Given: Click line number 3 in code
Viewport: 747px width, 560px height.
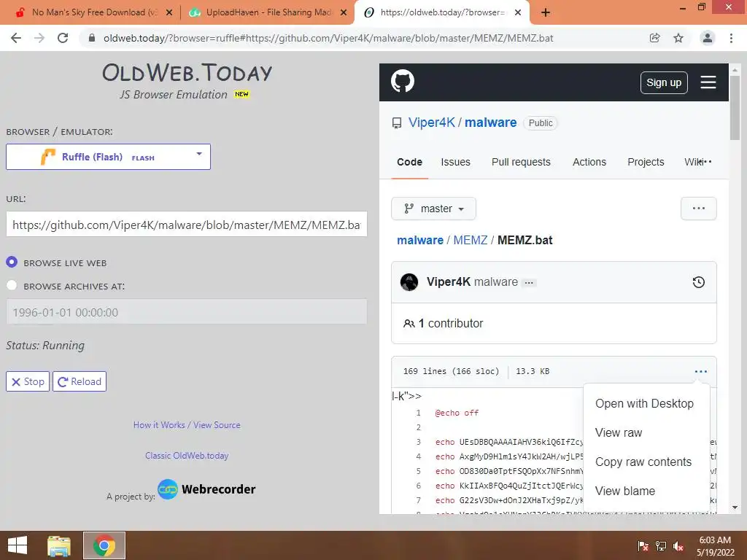Looking at the screenshot, I should 418,442.
